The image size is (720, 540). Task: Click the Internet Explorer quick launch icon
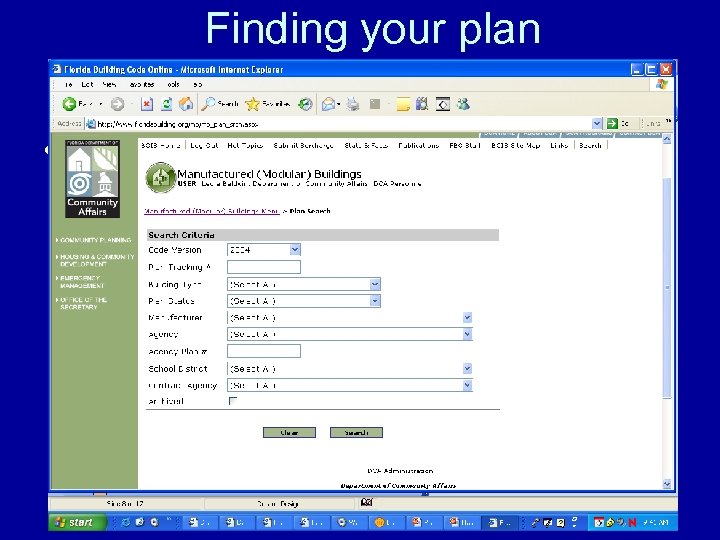(x=126, y=522)
